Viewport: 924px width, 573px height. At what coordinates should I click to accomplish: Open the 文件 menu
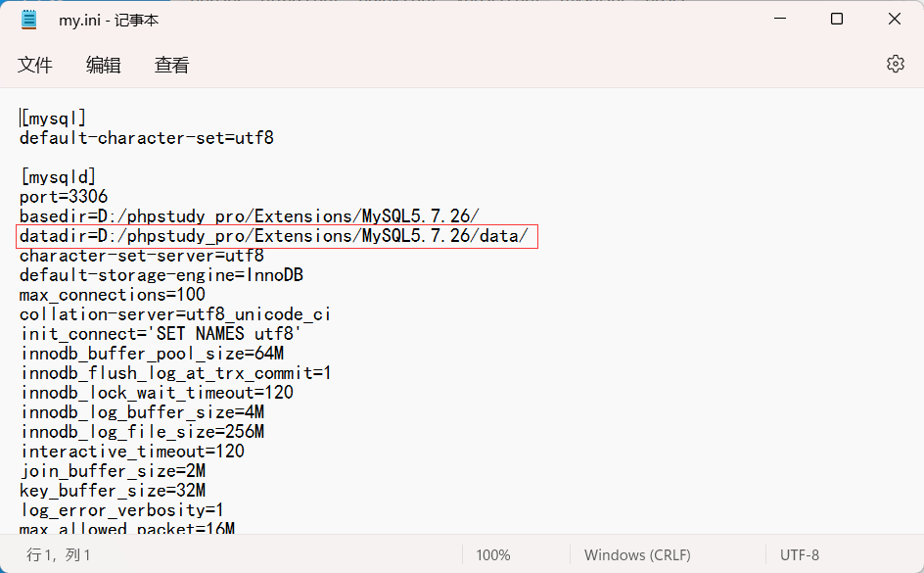[35, 65]
